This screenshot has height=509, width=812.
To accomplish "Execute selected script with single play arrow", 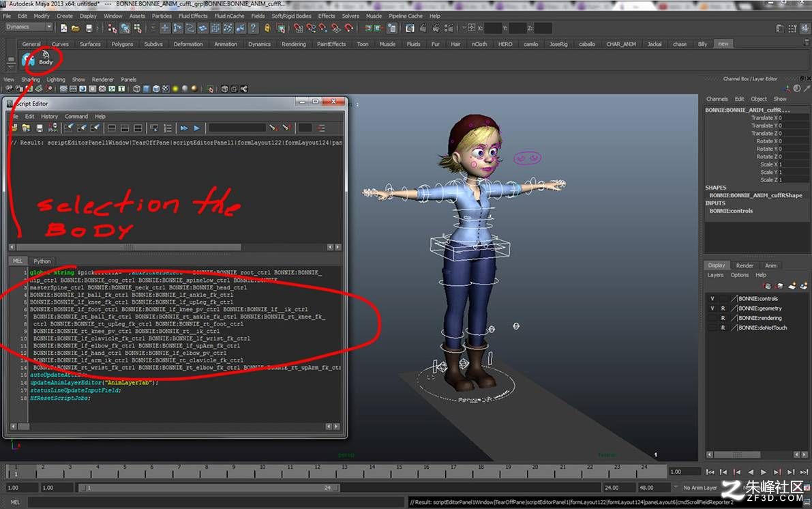I will tap(197, 128).
